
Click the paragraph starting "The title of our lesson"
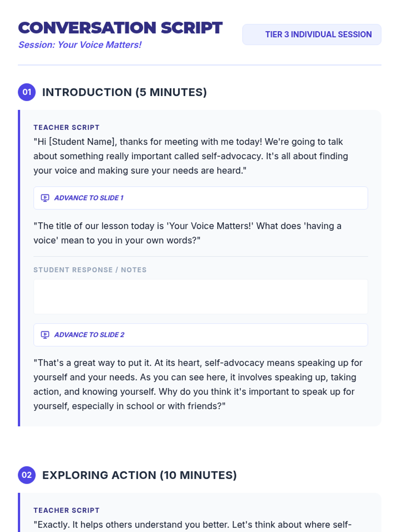click(187, 233)
